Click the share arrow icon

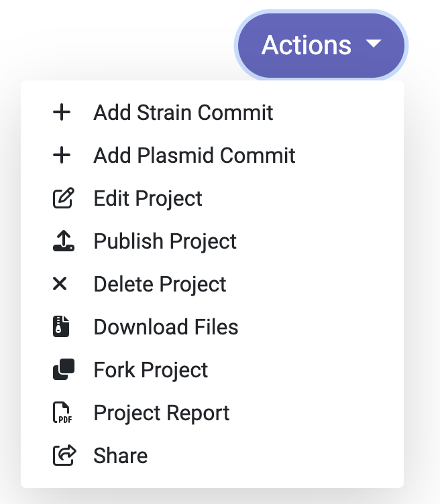click(64, 455)
